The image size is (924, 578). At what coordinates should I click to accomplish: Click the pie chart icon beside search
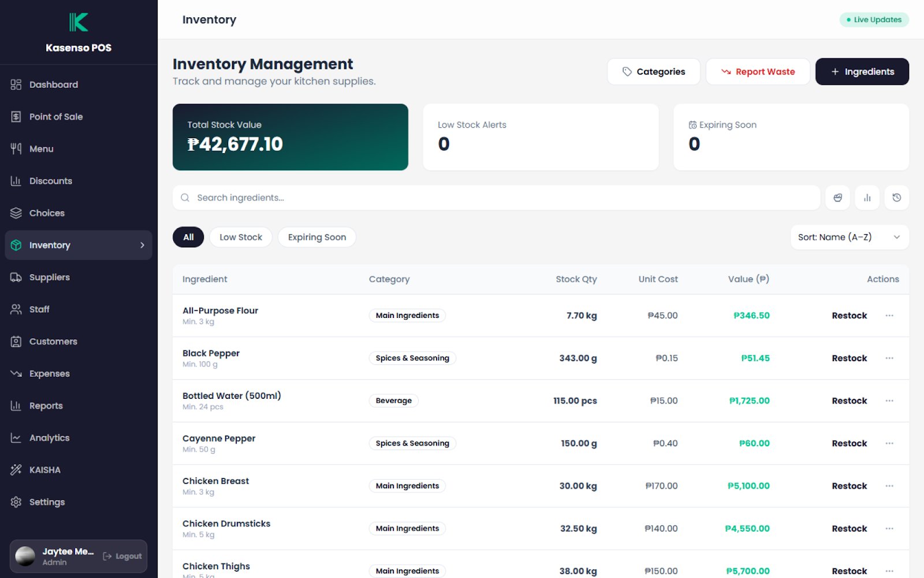pos(837,198)
